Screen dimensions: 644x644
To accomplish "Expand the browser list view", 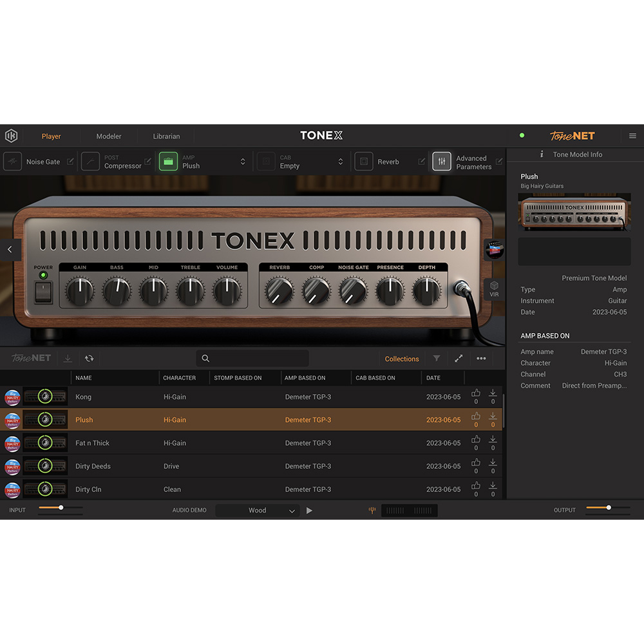I will coord(459,359).
